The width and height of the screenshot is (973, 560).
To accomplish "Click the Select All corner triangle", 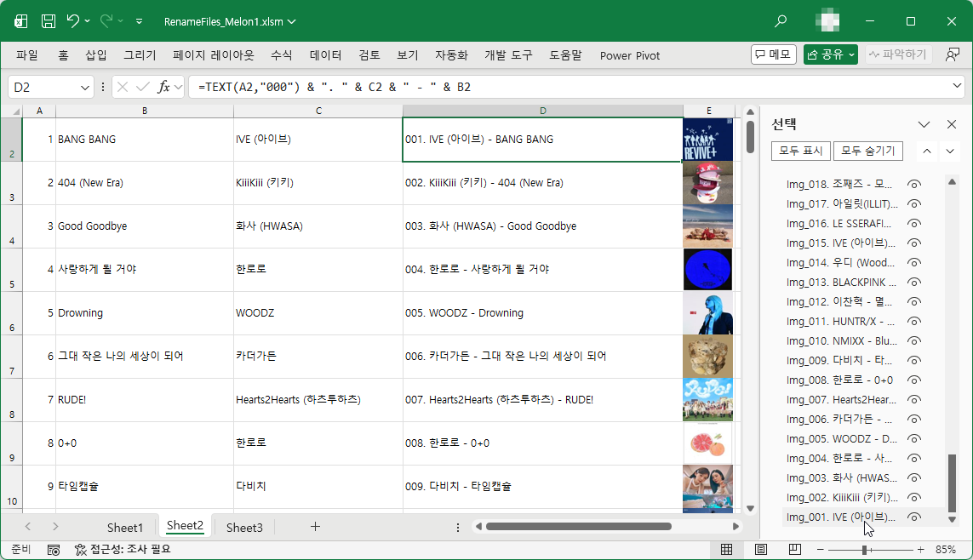I will pos(16,111).
